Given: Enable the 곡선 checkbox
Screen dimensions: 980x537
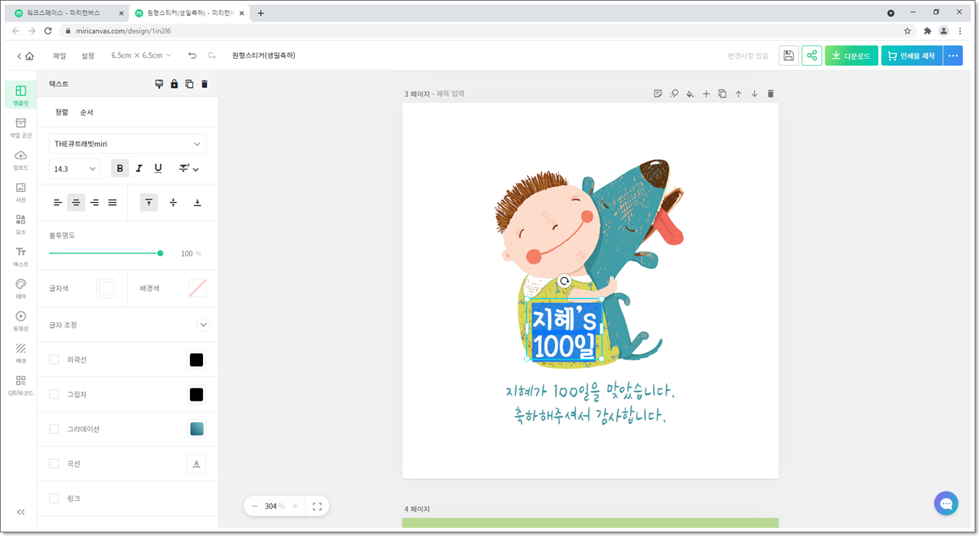Looking at the screenshot, I should [x=54, y=464].
